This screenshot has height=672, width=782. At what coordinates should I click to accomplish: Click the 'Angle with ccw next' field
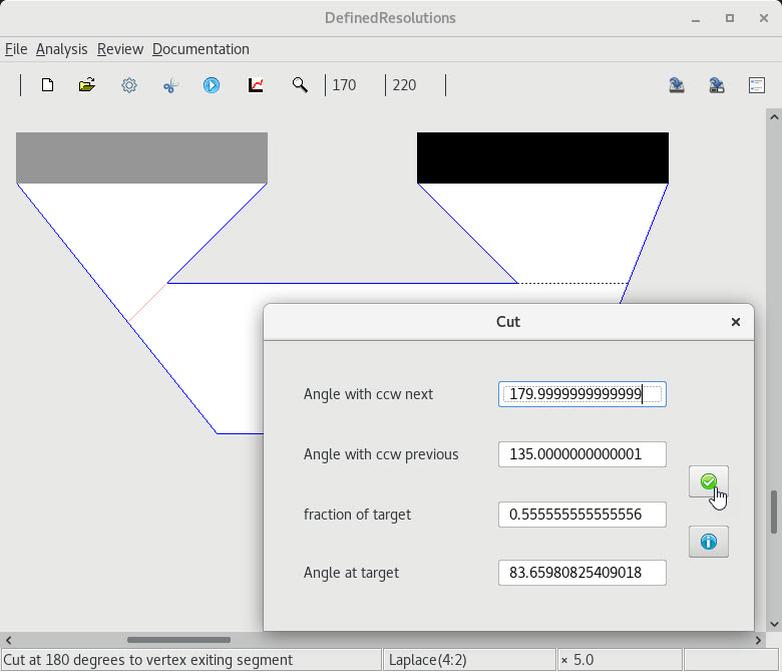581,394
